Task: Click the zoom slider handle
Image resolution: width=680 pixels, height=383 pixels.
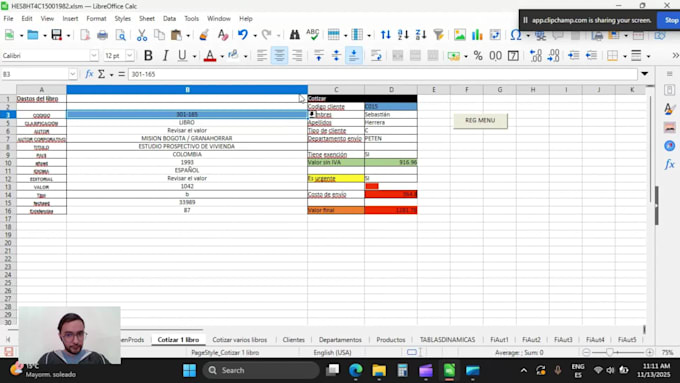Action: [609, 352]
